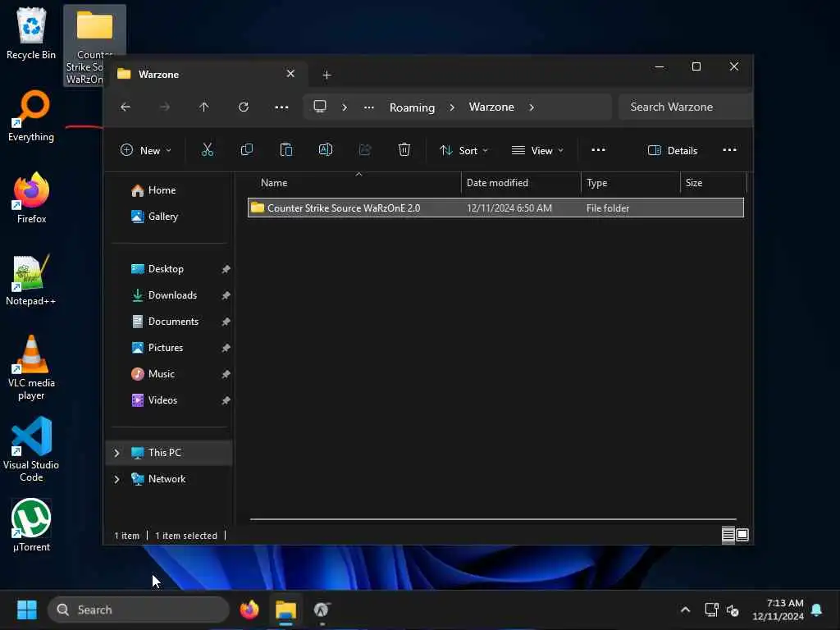Open the New item dropdown
840x630 pixels.
pos(146,151)
